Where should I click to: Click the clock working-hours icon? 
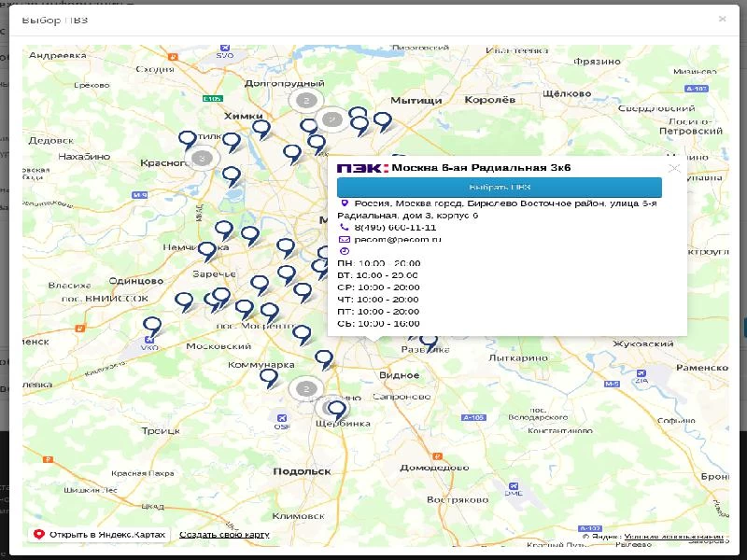point(345,251)
